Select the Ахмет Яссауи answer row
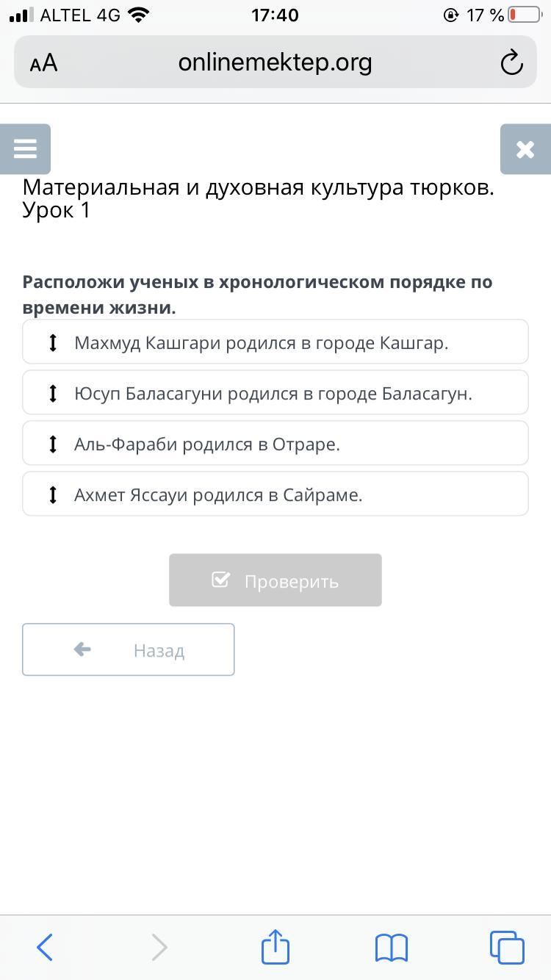 click(x=294, y=494)
